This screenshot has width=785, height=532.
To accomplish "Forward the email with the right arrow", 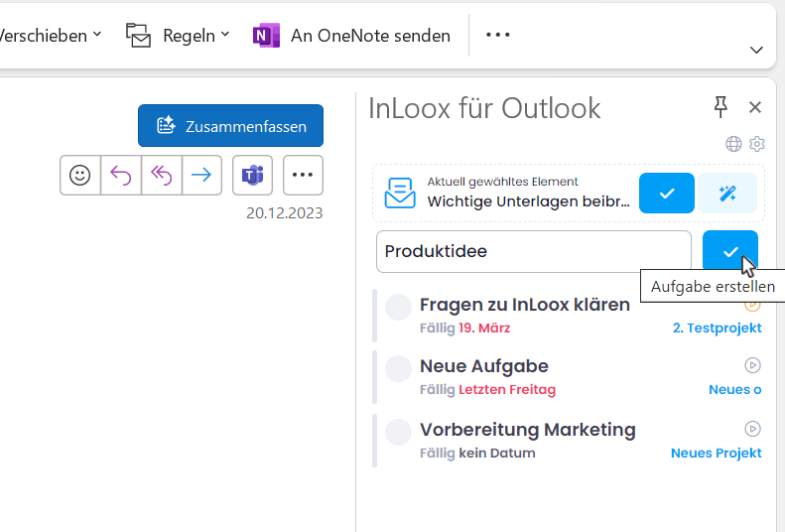I will [x=201, y=175].
